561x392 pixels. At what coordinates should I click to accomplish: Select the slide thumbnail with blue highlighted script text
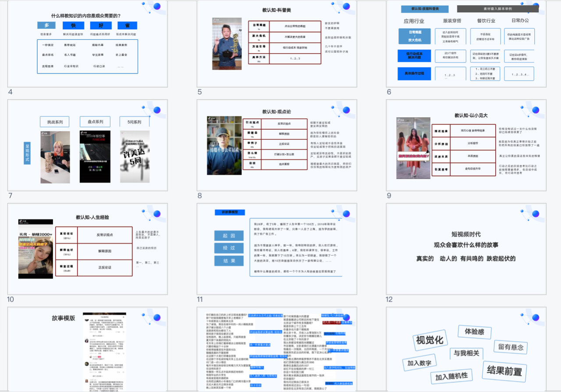(277, 349)
